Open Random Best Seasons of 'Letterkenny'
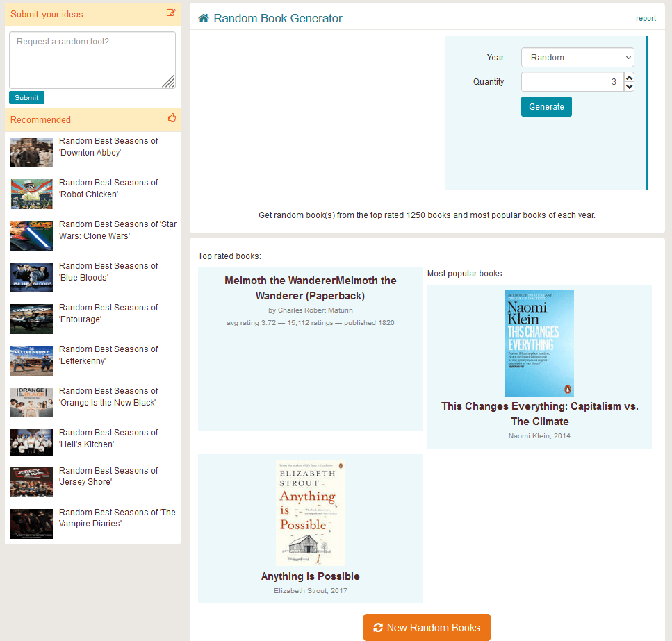 108,355
